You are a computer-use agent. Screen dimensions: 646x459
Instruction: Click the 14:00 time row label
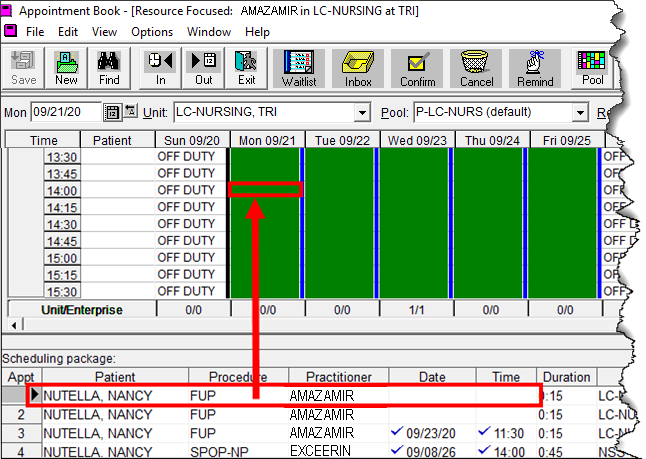click(x=62, y=191)
